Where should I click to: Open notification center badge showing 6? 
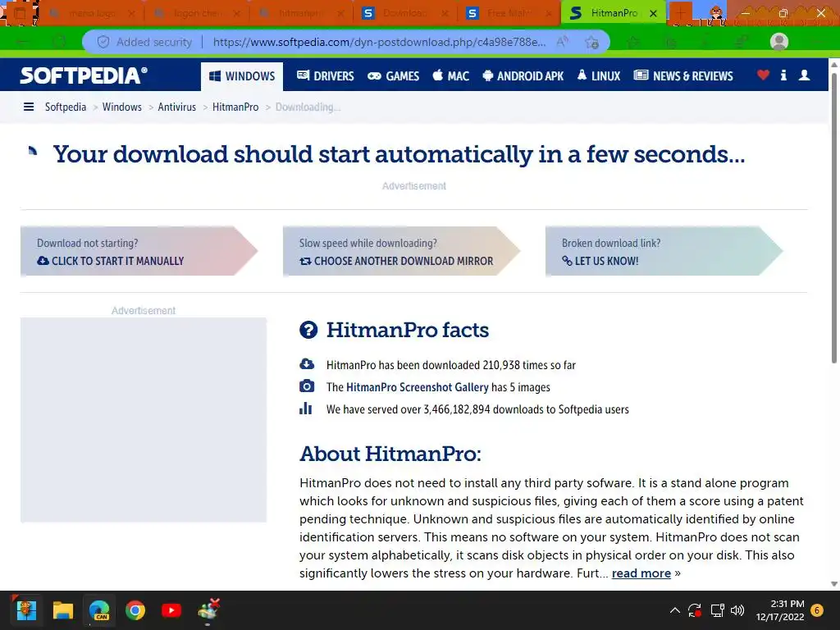click(817, 610)
